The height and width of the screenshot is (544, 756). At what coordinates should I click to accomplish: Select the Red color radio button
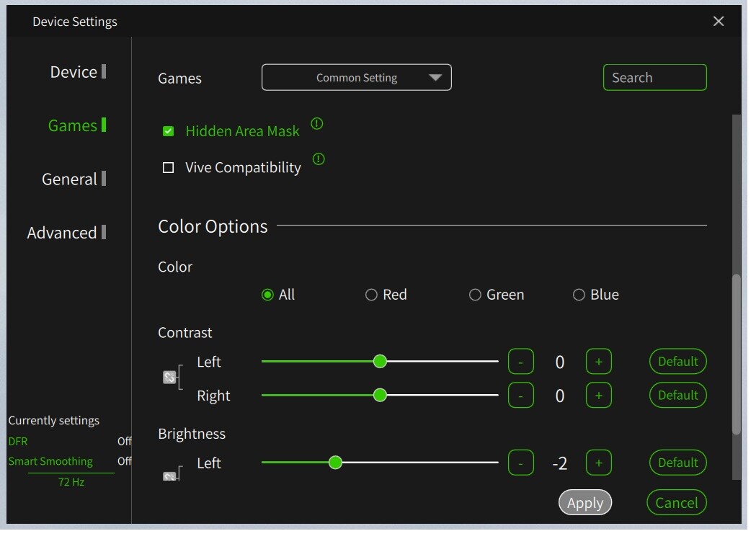(x=371, y=295)
